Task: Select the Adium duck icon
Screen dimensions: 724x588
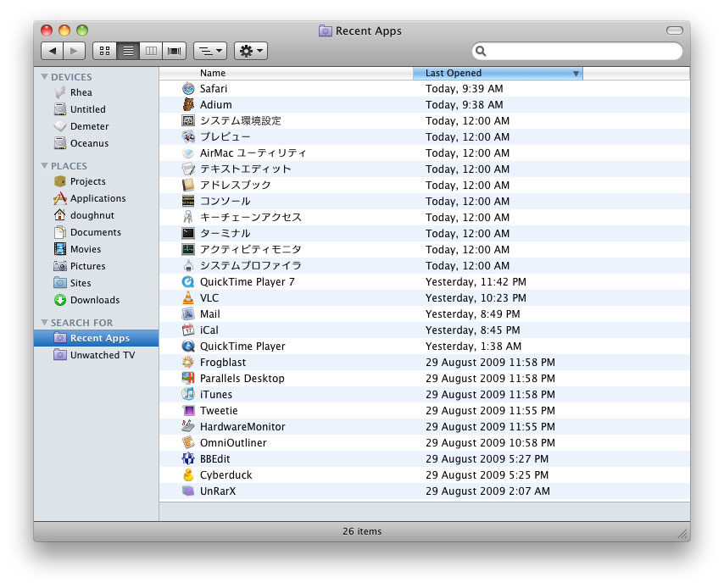Action: (x=188, y=105)
